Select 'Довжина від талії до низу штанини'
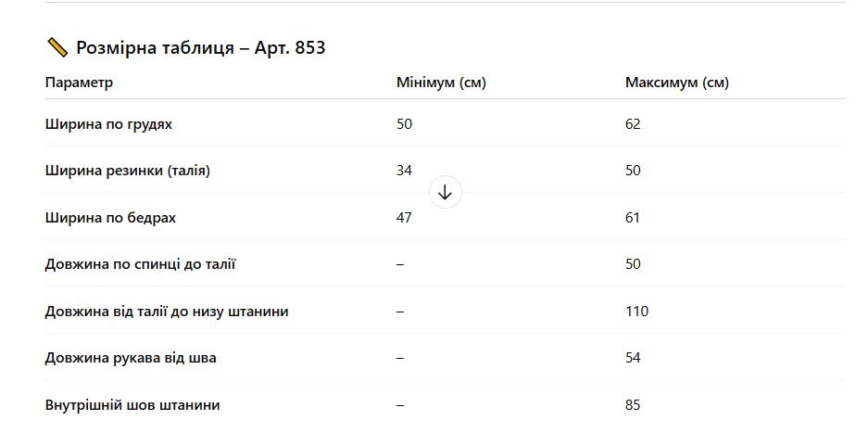The height and width of the screenshot is (433, 868). pyautogui.click(x=167, y=312)
